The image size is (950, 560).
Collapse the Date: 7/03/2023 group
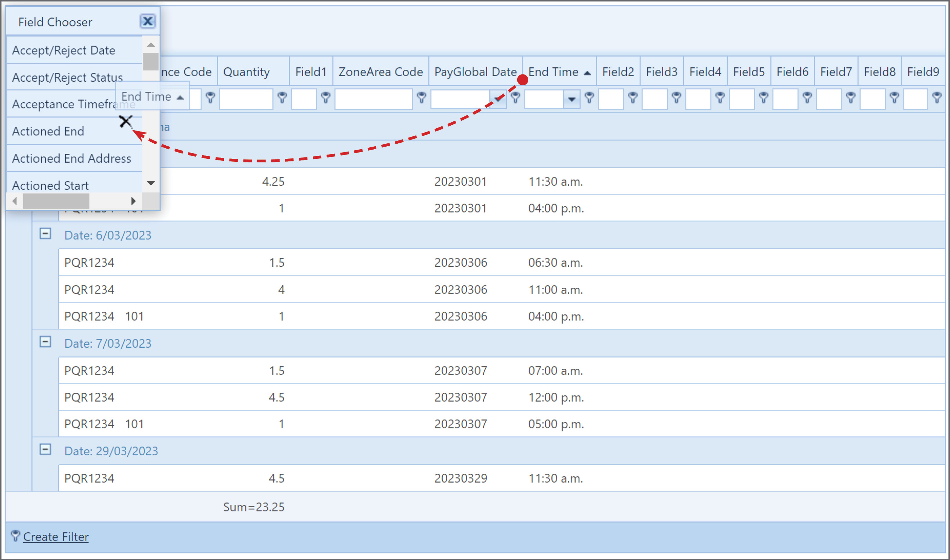coord(45,342)
